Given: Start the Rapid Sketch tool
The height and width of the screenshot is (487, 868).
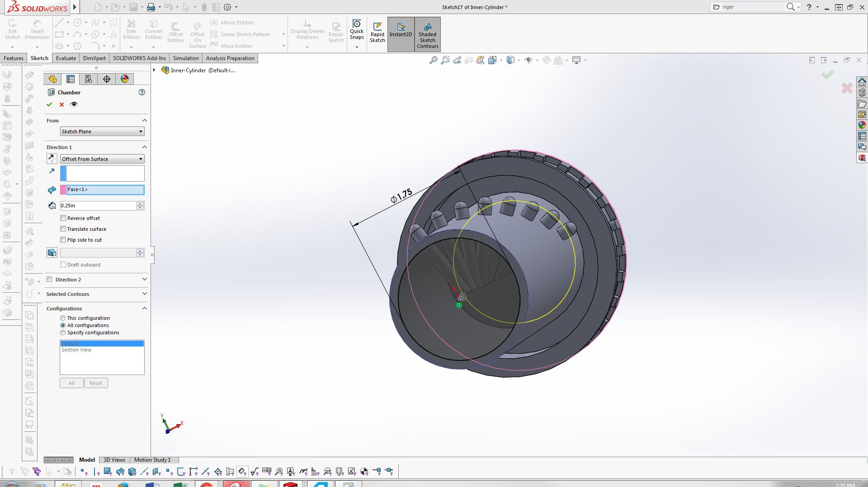Looking at the screenshot, I should [x=377, y=33].
